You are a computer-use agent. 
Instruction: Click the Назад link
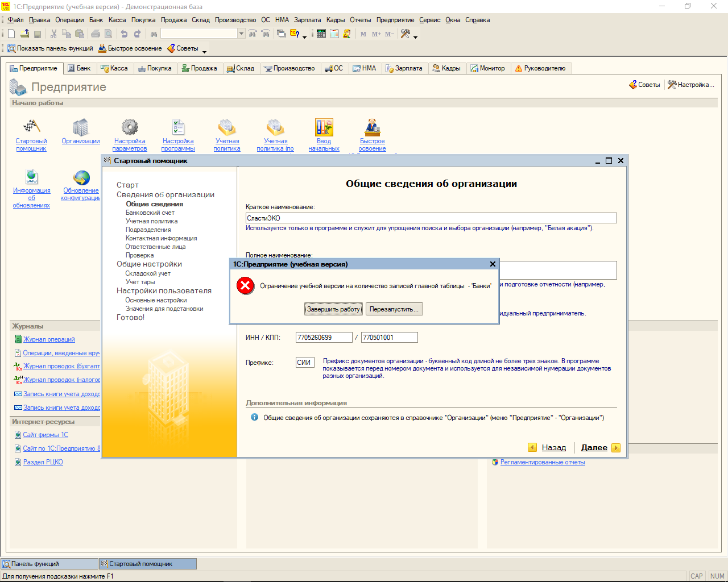point(554,447)
